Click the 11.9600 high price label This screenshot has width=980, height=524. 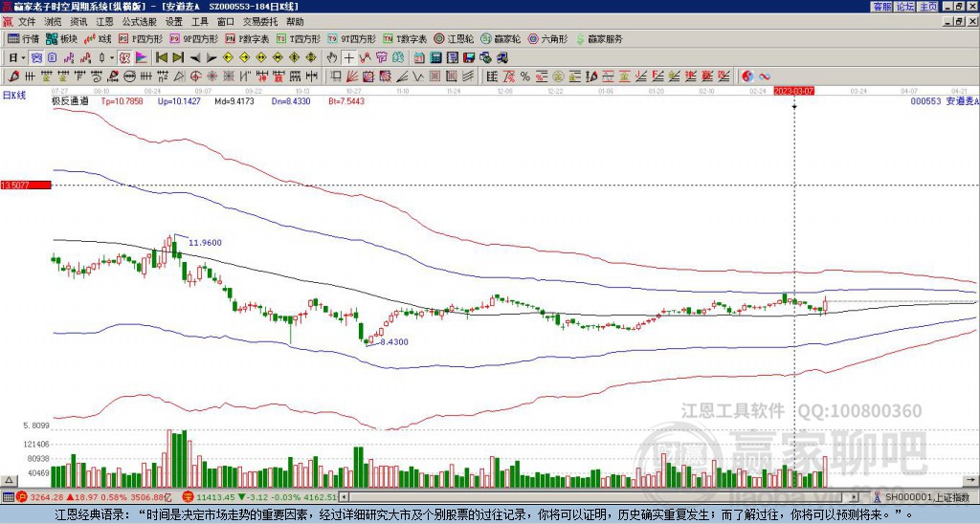(205, 242)
